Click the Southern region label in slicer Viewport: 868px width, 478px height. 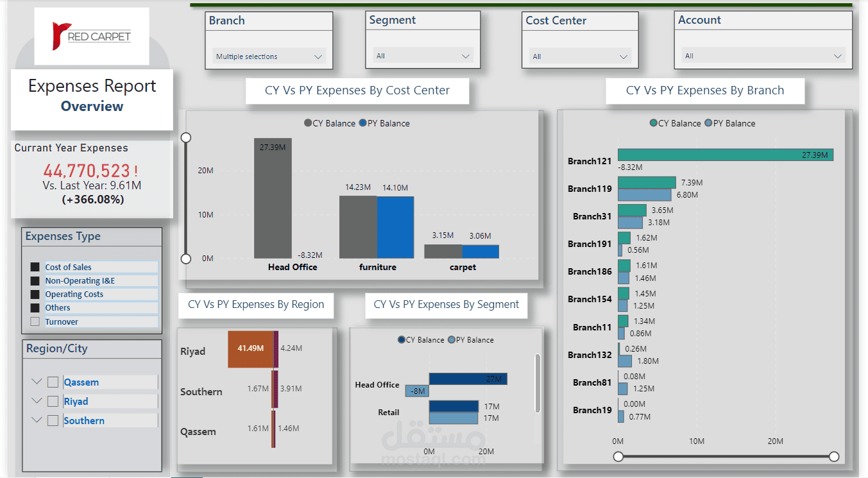[x=84, y=421]
